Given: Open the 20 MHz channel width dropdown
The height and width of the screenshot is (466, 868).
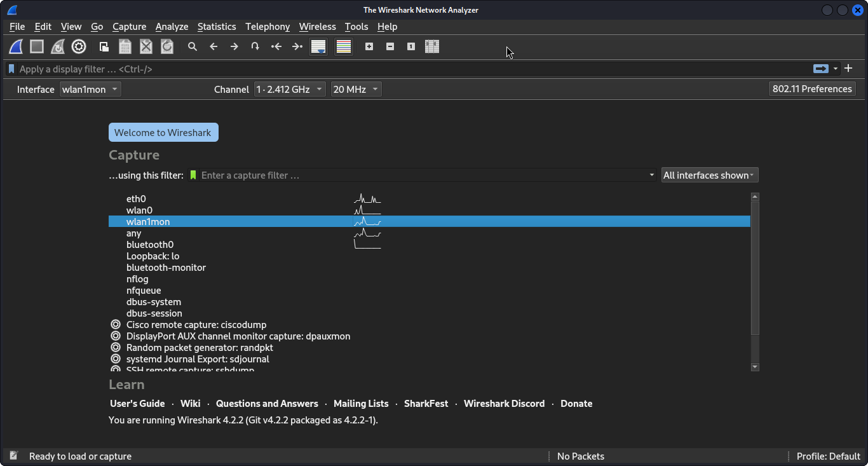Looking at the screenshot, I should (356, 90).
